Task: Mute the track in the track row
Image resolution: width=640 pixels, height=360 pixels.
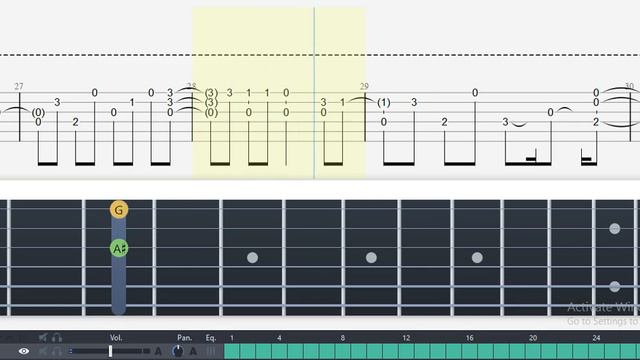Action: [x=43, y=351]
